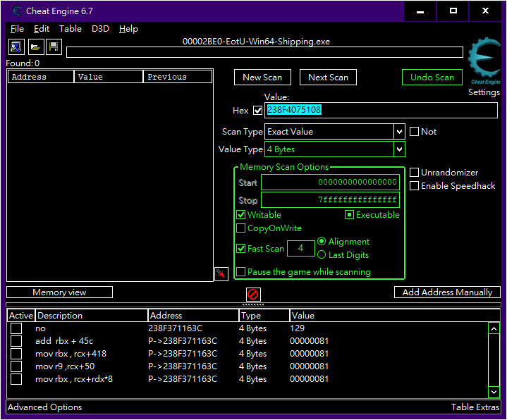The image size is (507, 420).
Task: Click the Cheat Engine title bar icon
Action: (17, 11)
